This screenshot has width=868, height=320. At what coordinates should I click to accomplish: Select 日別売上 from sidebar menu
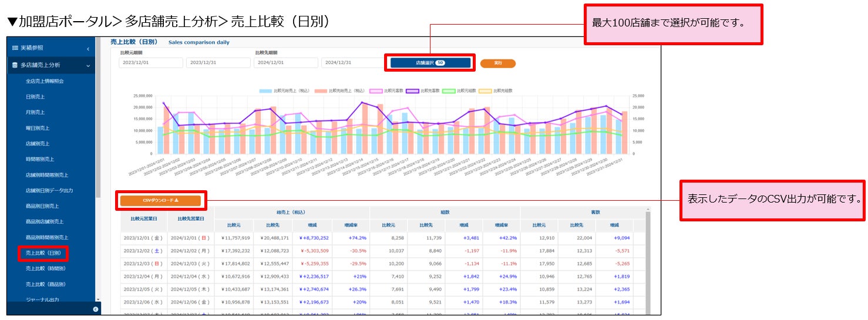[x=35, y=96]
